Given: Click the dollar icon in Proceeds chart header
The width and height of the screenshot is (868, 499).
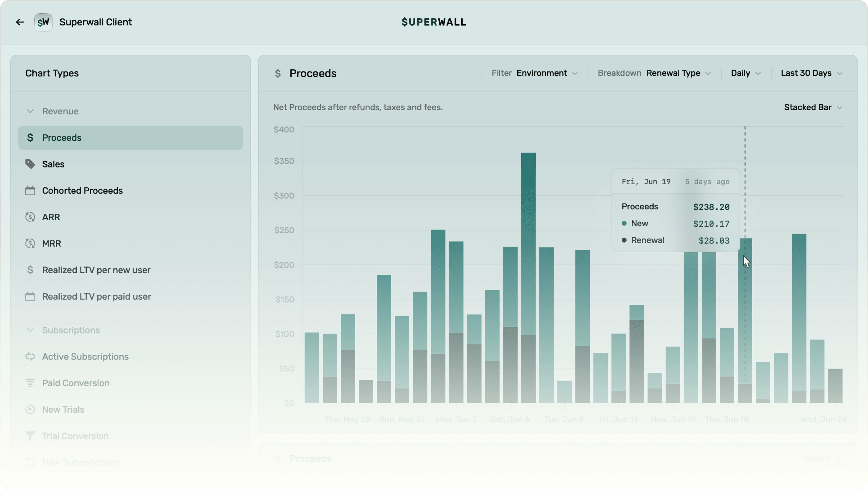Looking at the screenshot, I should point(278,73).
